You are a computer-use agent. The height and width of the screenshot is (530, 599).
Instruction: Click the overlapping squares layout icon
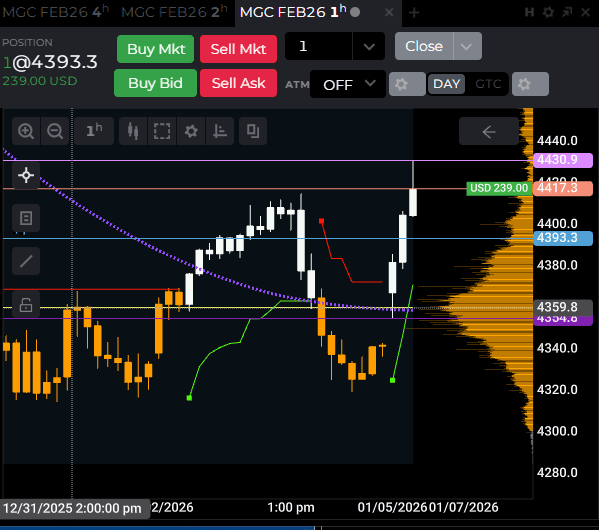click(x=253, y=131)
